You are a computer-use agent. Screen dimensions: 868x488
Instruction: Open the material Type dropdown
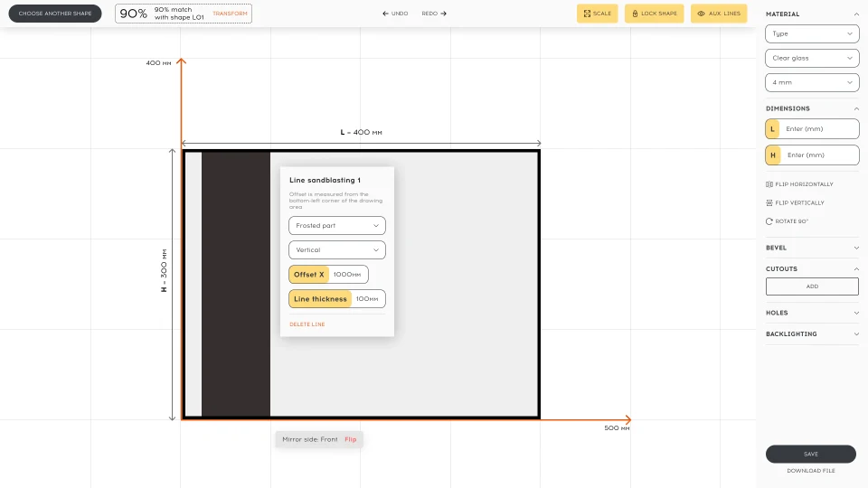click(812, 33)
